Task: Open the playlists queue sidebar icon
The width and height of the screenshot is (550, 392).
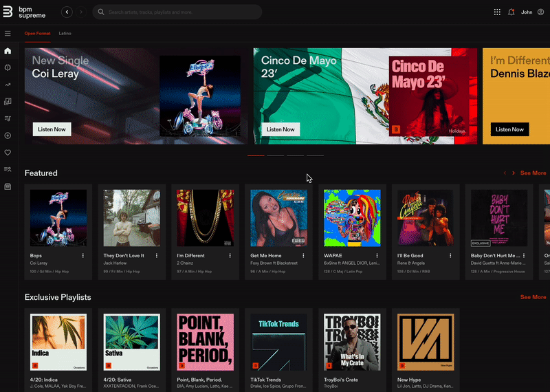Action: (8, 118)
